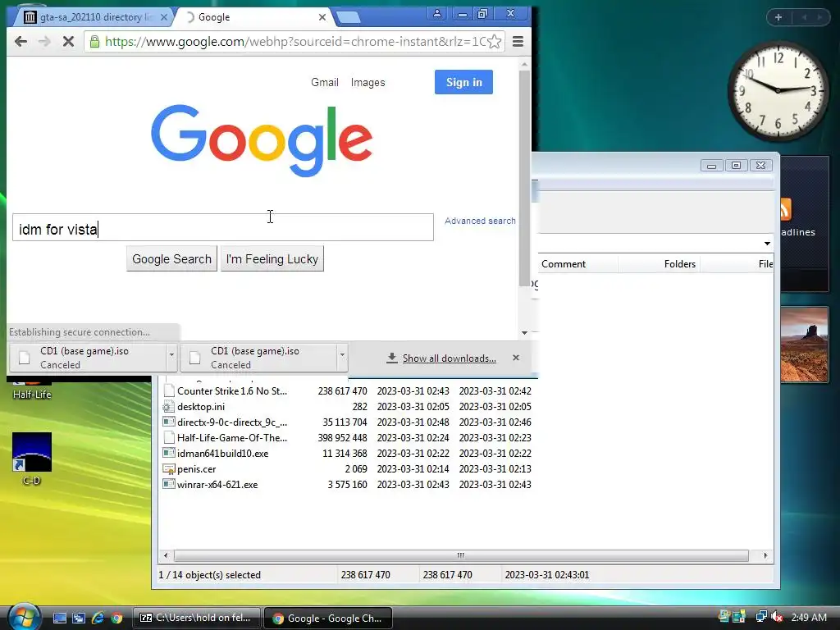Stop loading the page with the X button
840x630 pixels.
tap(68, 42)
